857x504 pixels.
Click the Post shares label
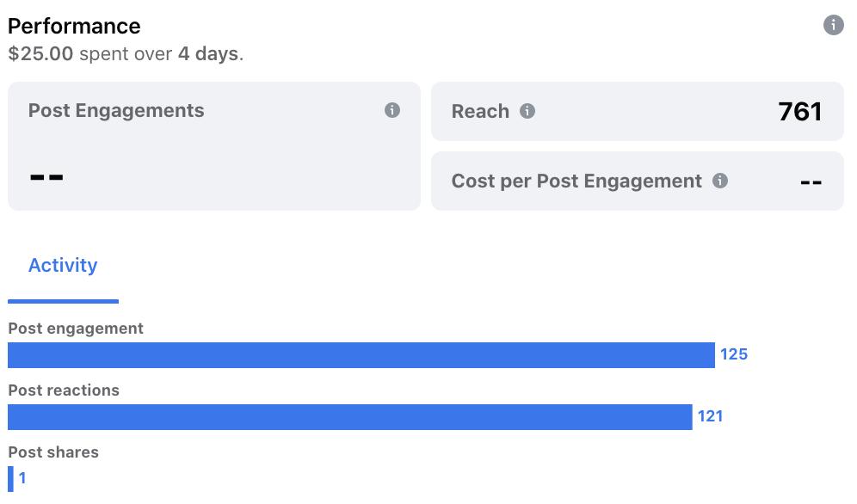[53, 452]
